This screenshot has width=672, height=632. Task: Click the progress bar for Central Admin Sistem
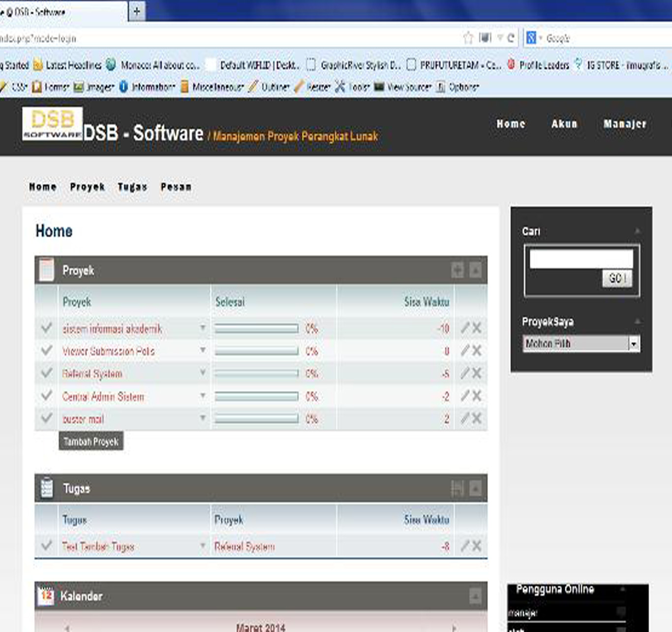[x=256, y=396]
